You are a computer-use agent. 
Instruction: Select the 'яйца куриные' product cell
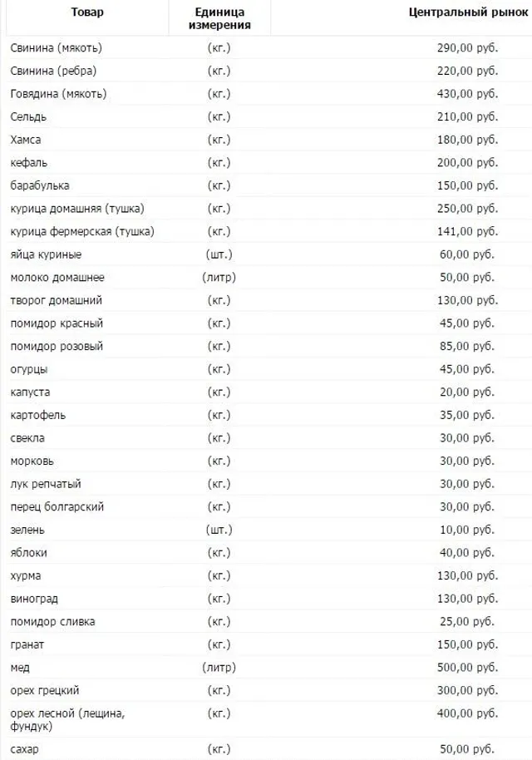[x=46, y=254]
